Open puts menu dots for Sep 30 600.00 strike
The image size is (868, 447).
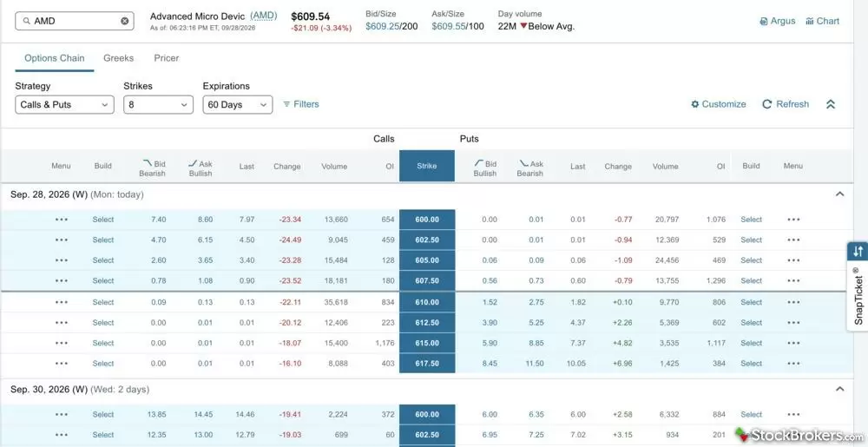coord(793,415)
